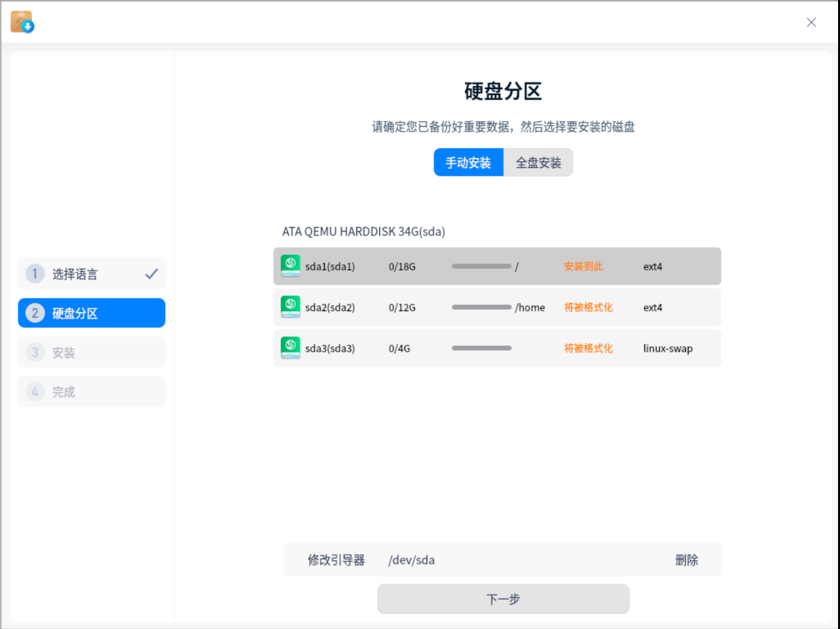The height and width of the screenshot is (629, 840).
Task: Click 安装到此 label on sda1 row
Action: coord(583,266)
